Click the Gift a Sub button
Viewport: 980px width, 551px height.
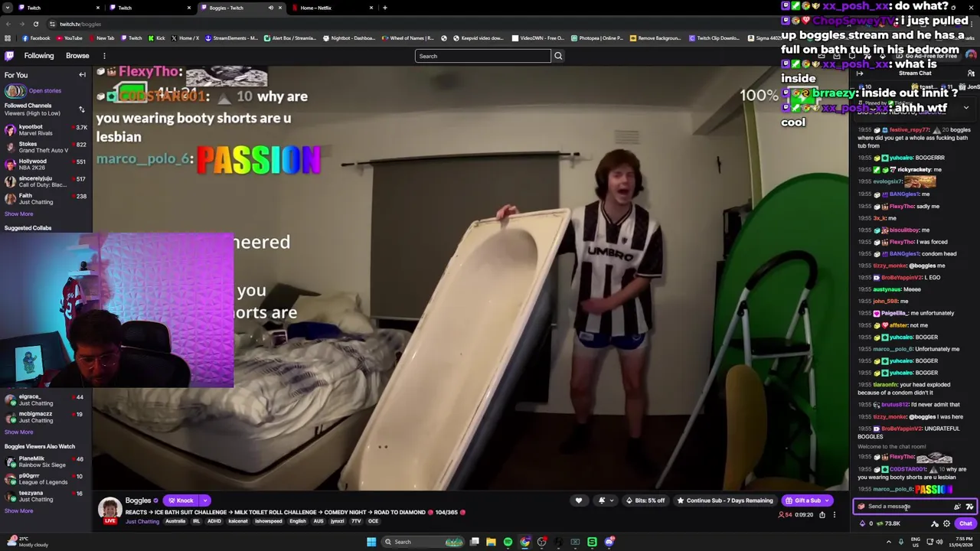pos(802,500)
